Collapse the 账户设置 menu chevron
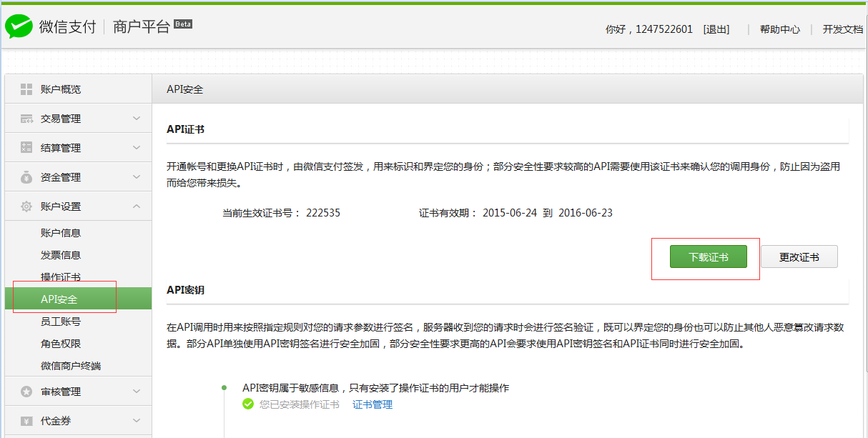This screenshot has height=438, width=868. tap(137, 206)
